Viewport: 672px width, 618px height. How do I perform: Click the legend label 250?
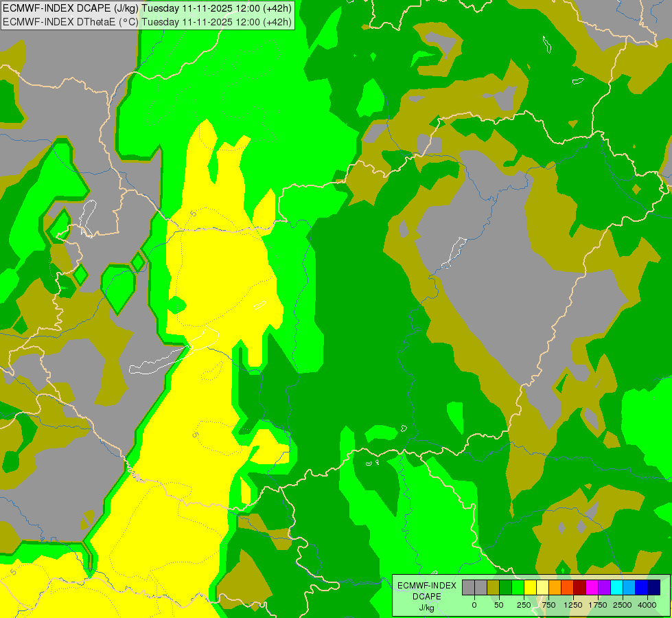(x=524, y=605)
